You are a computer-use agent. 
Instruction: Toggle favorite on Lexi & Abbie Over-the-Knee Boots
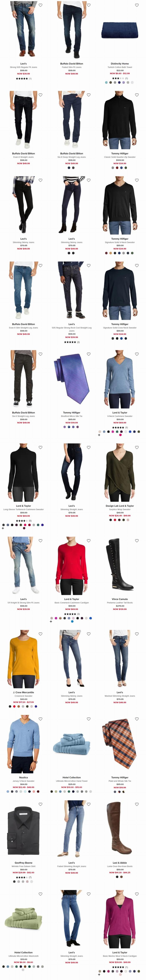(x=137, y=804)
